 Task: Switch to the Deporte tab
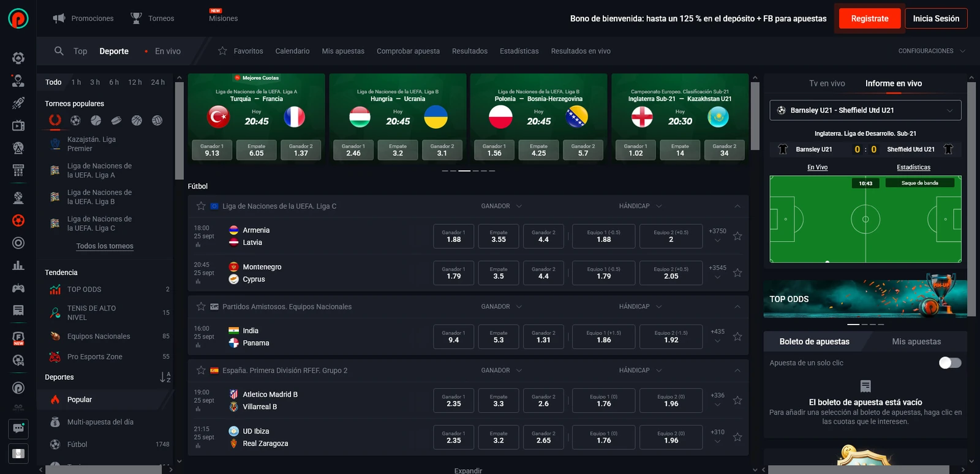click(114, 51)
